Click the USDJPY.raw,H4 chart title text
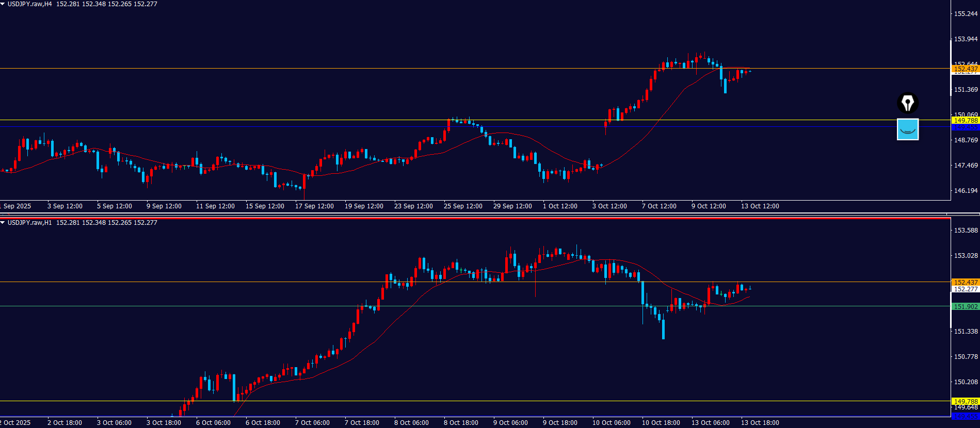980x428 pixels. (30, 4)
